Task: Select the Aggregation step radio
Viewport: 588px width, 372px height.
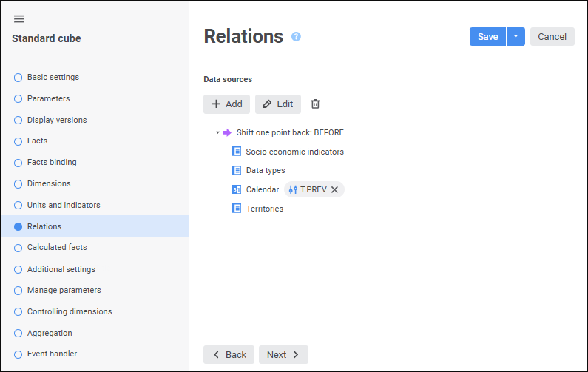Action: (x=18, y=333)
